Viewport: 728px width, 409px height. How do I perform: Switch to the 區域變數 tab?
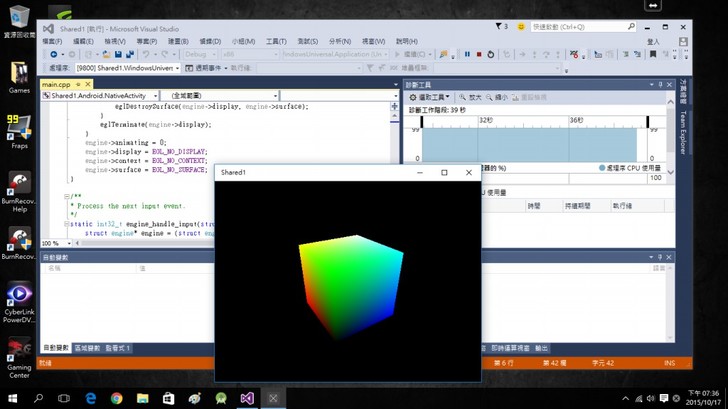(86, 348)
